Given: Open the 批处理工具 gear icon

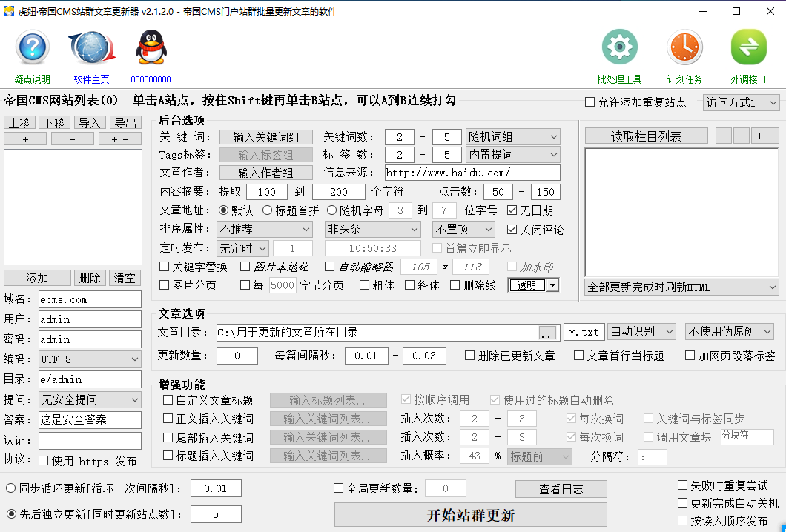Looking at the screenshot, I should click(x=620, y=47).
